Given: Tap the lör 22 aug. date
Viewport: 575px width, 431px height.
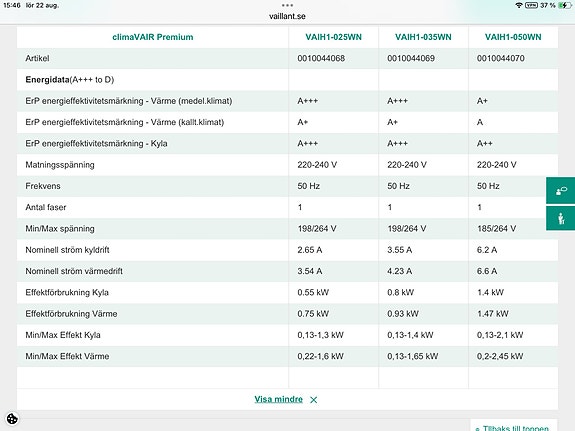Looking at the screenshot, I should [42, 5].
